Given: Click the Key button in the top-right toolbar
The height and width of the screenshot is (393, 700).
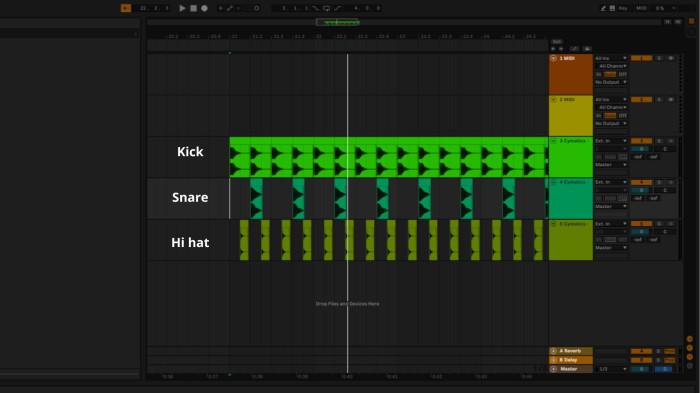Looking at the screenshot, I should point(623,8).
